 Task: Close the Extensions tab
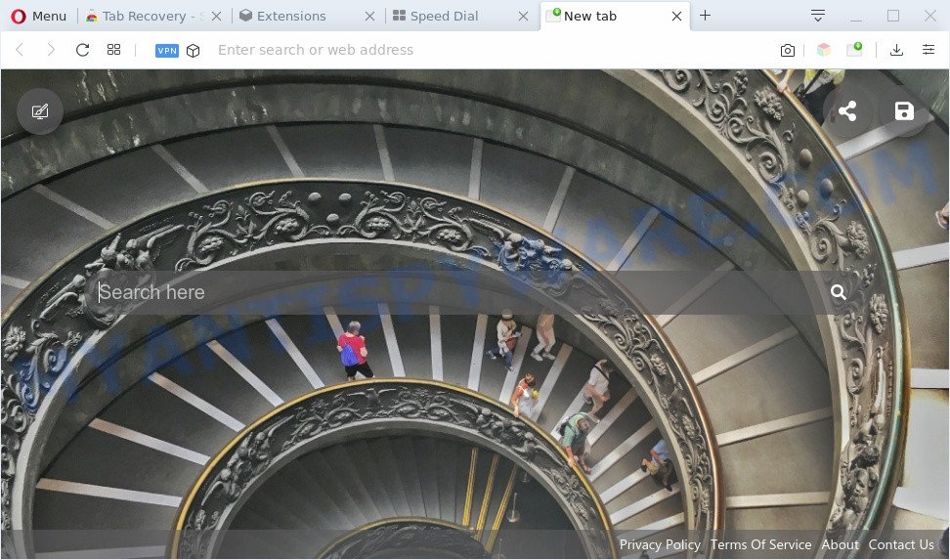click(x=369, y=17)
